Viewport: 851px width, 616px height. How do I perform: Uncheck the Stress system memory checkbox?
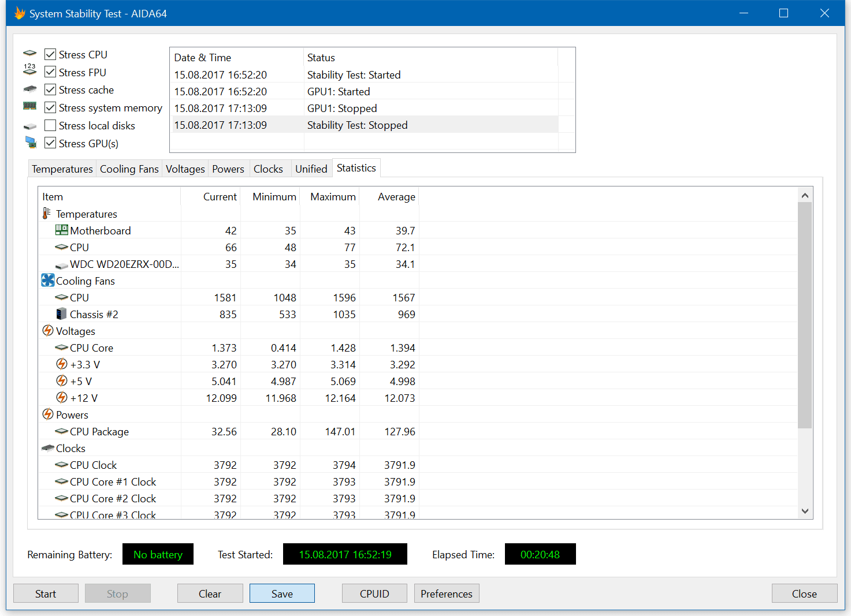pyautogui.click(x=50, y=107)
